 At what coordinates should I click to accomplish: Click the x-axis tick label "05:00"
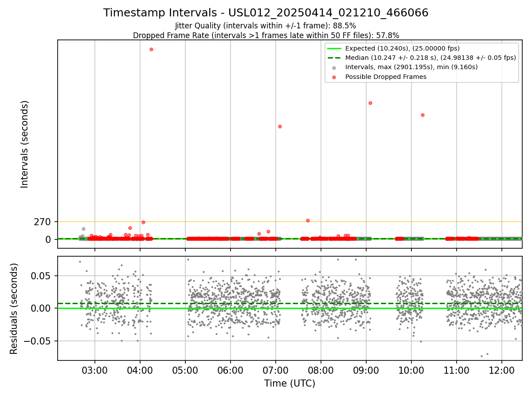pos(185,370)
